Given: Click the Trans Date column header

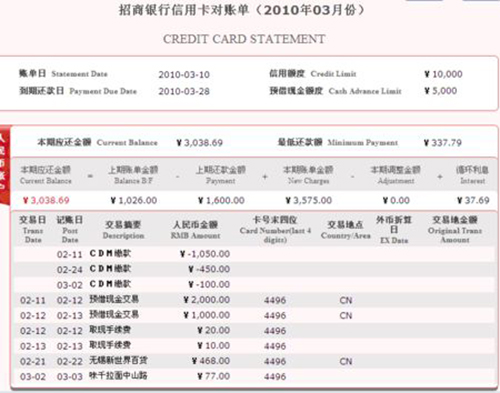Looking at the screenshot, I should tap(33, 229).
